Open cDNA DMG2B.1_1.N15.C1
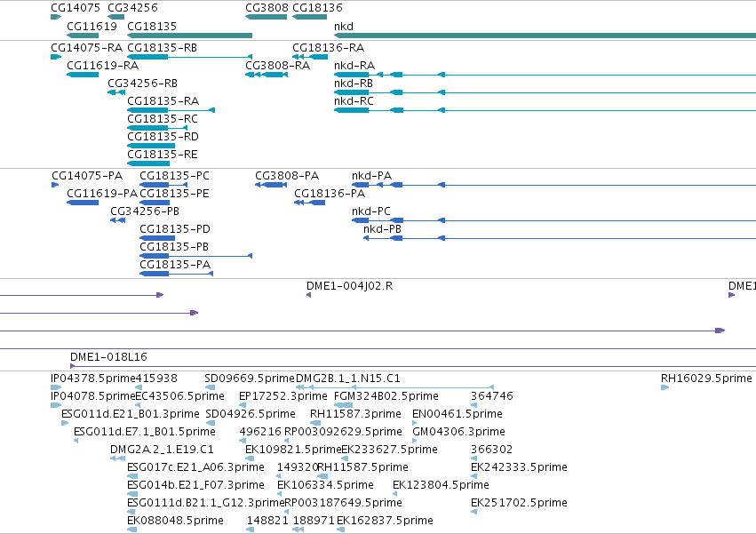756x534 pixels. 394,387
